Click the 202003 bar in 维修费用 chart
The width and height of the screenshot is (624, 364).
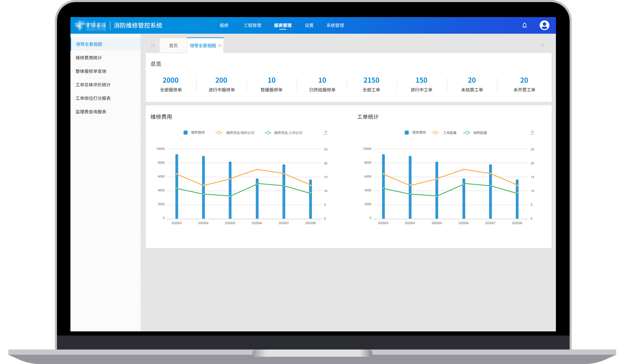(x=177, y=186)
